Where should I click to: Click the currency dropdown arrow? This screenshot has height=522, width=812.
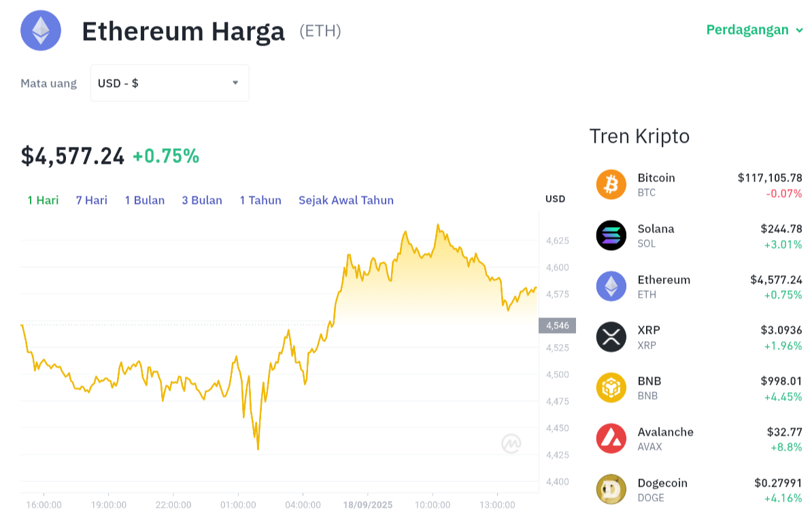point(235,83)
